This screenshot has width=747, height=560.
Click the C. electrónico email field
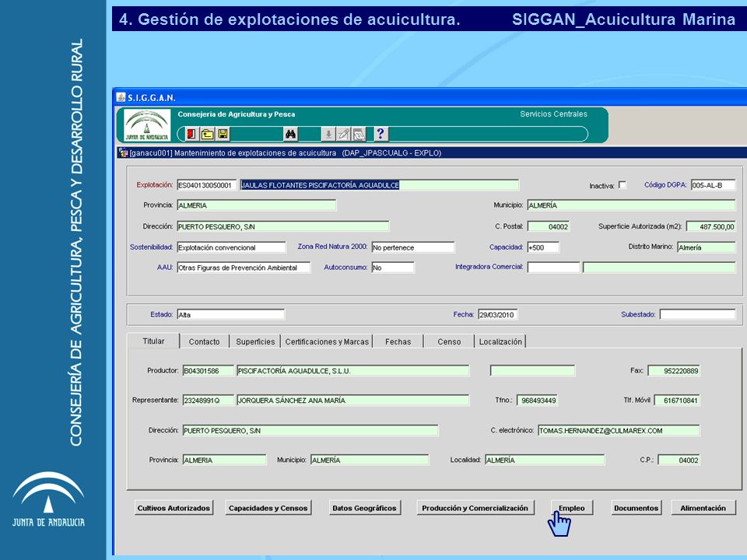coord(619,430)
